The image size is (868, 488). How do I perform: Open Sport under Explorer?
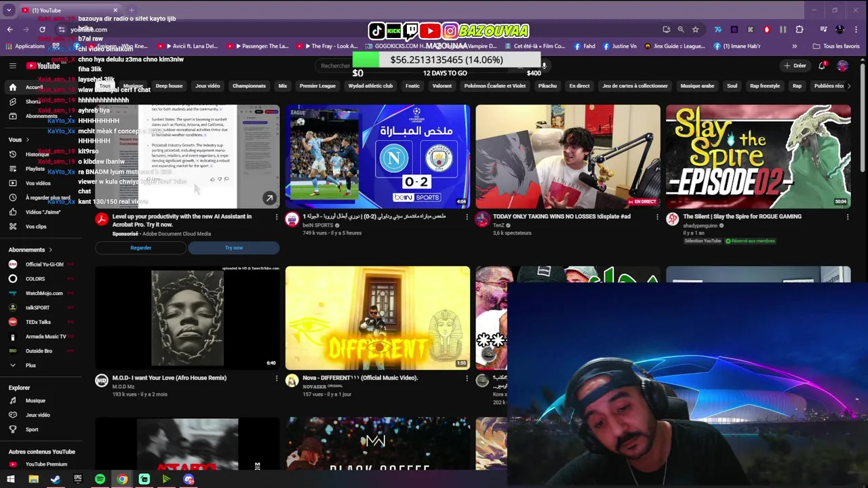[32, 429]
